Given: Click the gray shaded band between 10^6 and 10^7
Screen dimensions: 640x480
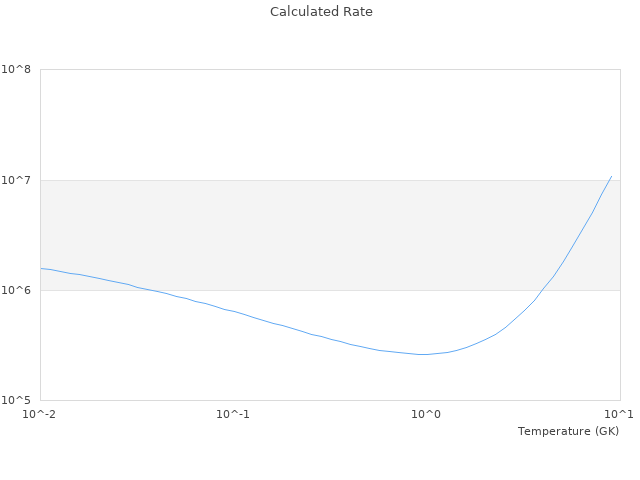Looking at the screenshot, I should point(300,235).
